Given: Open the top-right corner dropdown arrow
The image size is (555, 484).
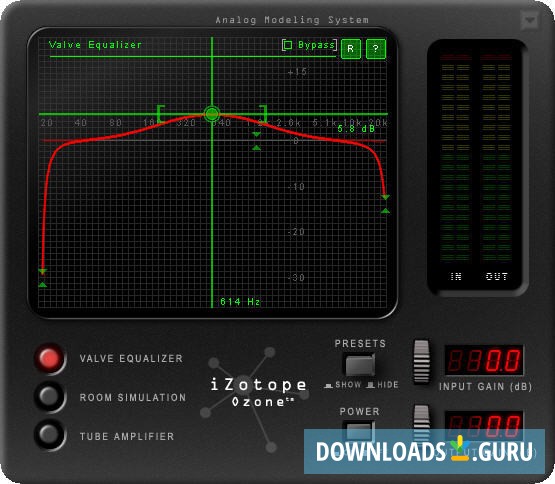Looking at the screenshot, I should pos(530,20).
